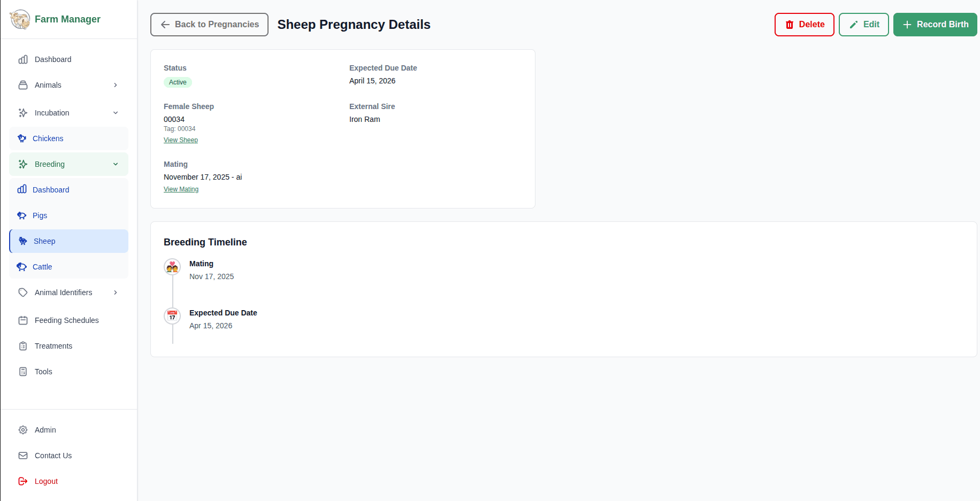
Task: Click the Mating timeline marker emoji
Action: pos(172,267)
